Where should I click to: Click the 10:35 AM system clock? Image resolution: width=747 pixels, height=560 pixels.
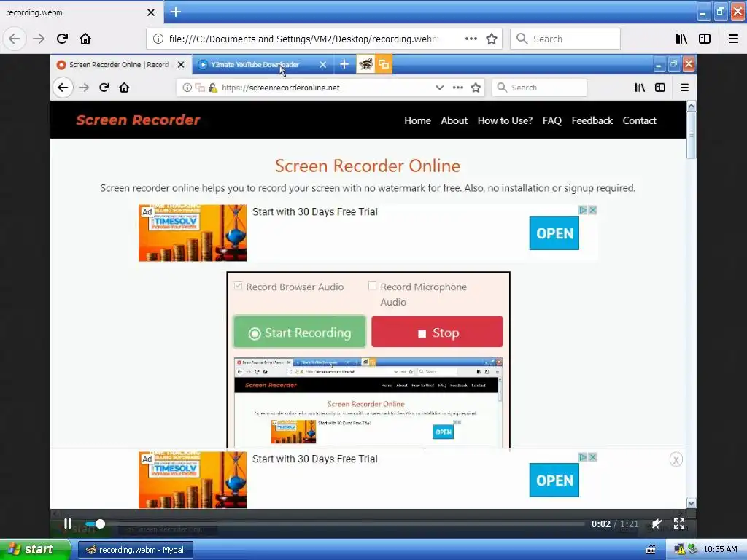(720, 549)
